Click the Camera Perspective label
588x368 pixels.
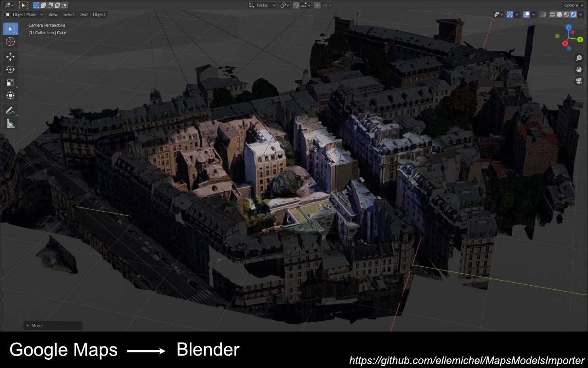47,25
